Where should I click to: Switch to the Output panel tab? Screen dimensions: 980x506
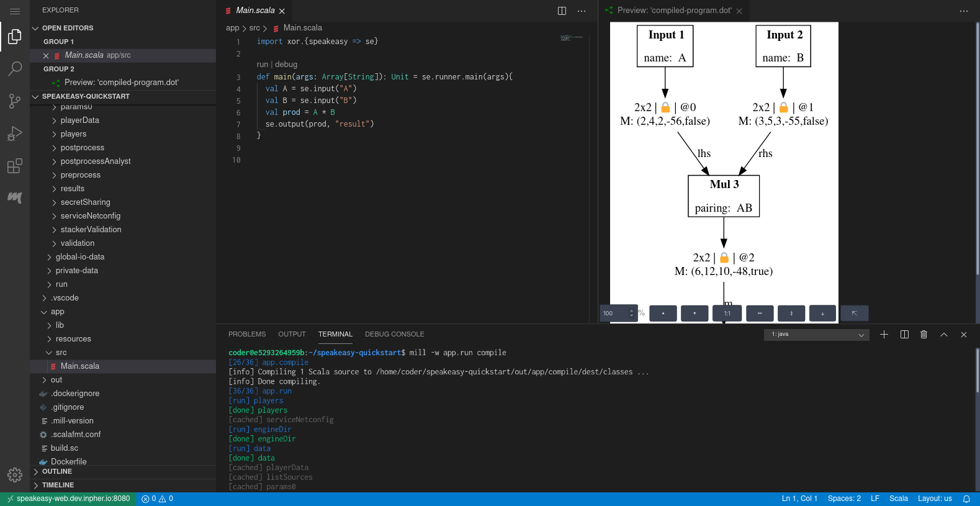(x=292, y=335)
